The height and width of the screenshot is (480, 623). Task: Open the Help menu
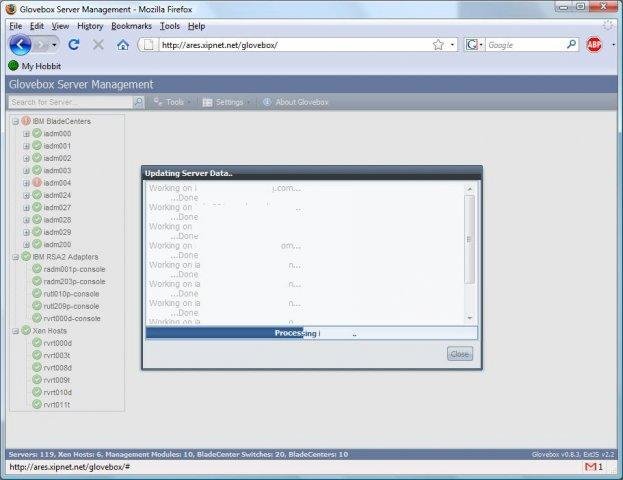[196, 26]
